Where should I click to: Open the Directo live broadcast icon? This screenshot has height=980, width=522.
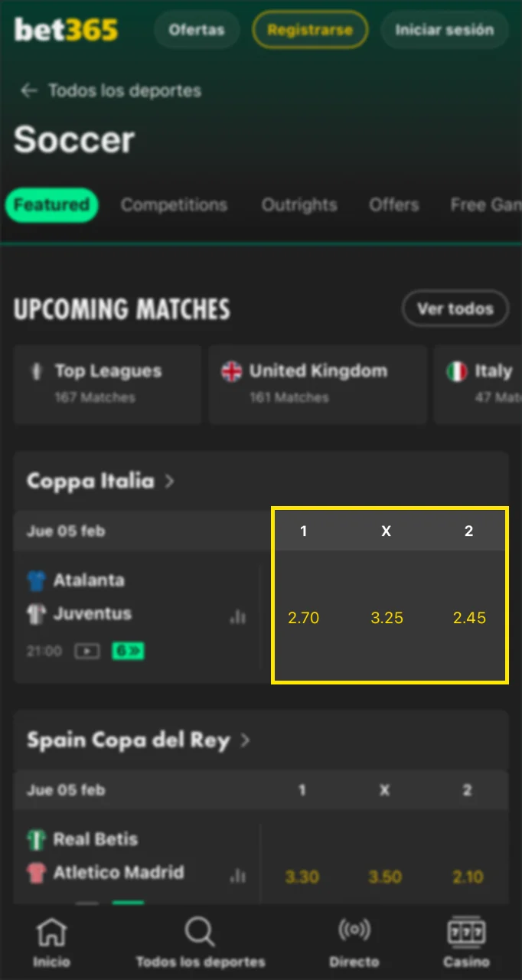click(x=353, y=940)
